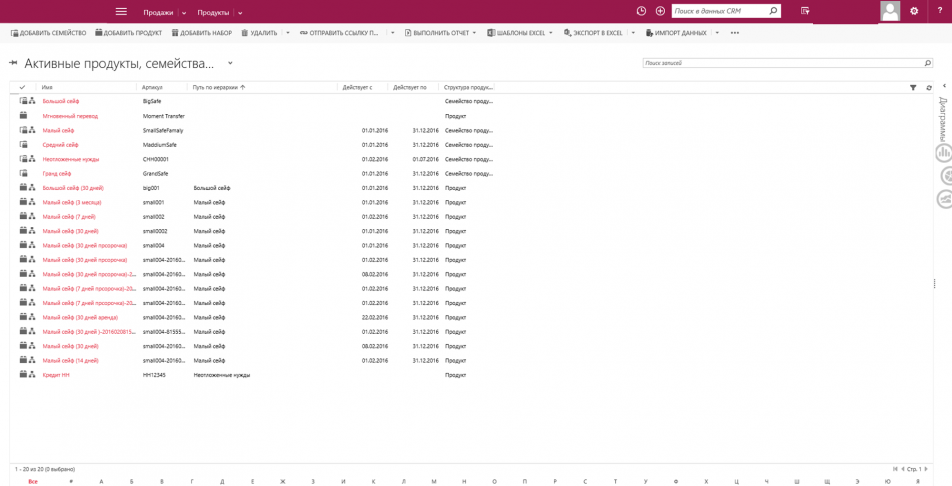Select the Выполнить отчет command
The width and height of the screenshot is (952, 486).
(440, 33)
